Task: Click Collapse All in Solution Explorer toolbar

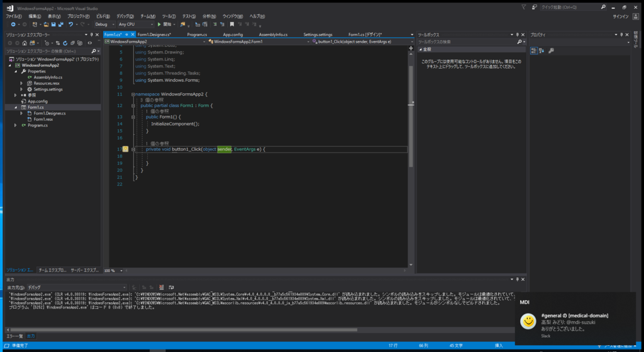Action: 72,43
